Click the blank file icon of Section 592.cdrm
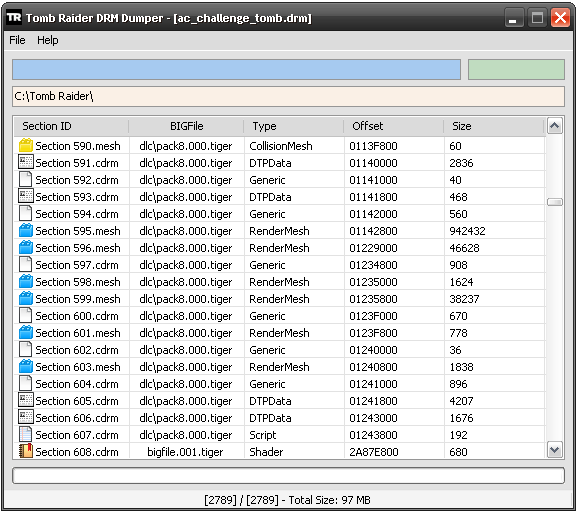Viewport: 577px width, 513px height. click(x=25, y=179)
